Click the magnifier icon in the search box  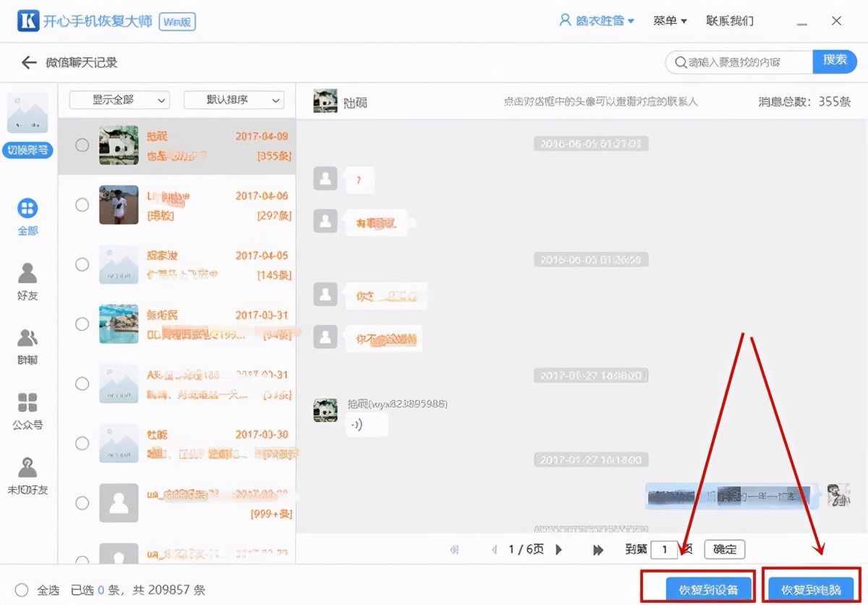(x=681, y=62)
